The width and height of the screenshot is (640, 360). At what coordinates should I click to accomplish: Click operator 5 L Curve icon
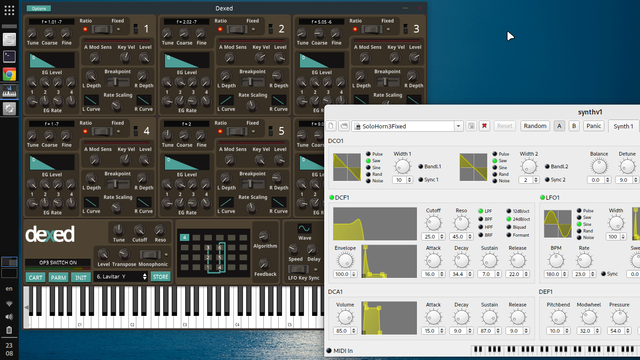pyautogui.click(x=226, y=202)
